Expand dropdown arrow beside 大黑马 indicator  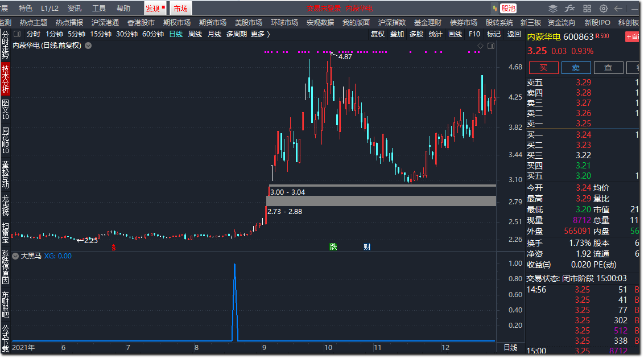click(15, 256)
